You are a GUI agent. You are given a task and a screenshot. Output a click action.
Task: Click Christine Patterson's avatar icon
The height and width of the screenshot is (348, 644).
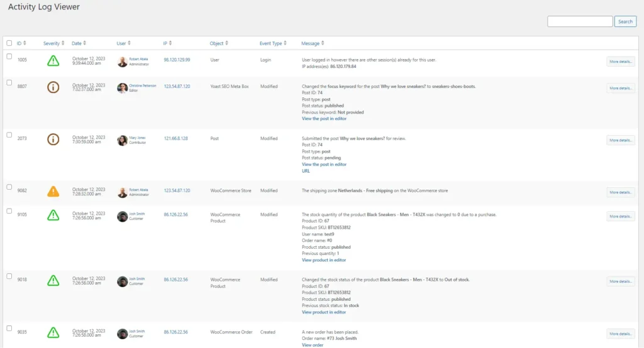coord(122,88)
